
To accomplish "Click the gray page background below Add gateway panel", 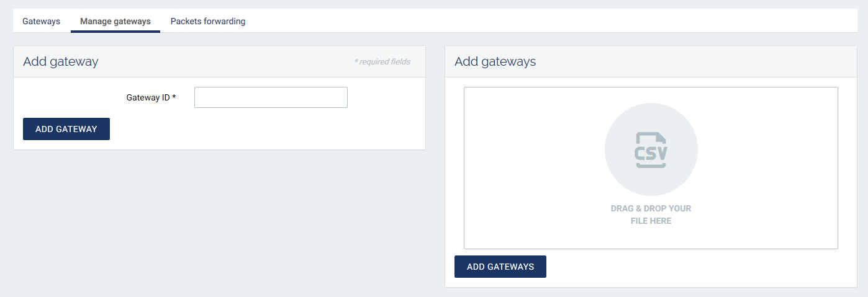I will pyautogui.click(x=217, y=223).
